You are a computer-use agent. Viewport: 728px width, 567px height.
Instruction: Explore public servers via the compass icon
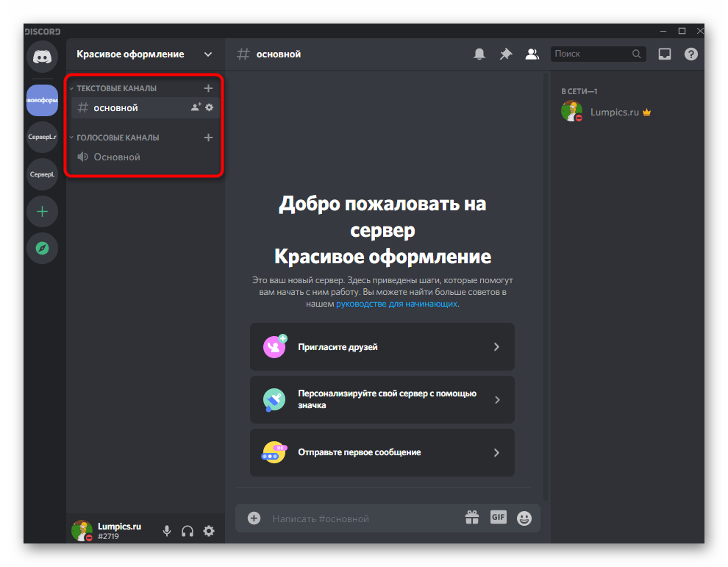pyautogui.click(x=42, y=249)
